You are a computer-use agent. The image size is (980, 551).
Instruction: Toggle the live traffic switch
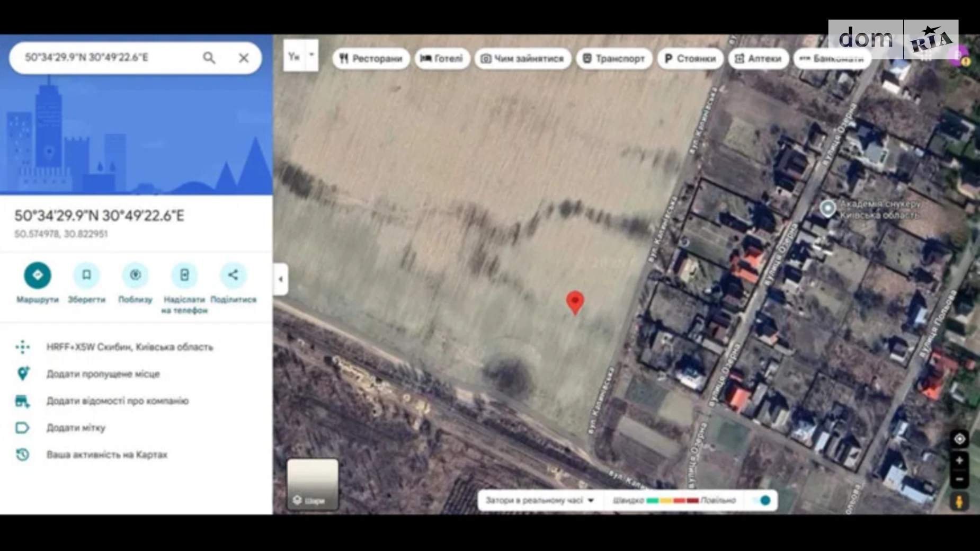point(762,501)
